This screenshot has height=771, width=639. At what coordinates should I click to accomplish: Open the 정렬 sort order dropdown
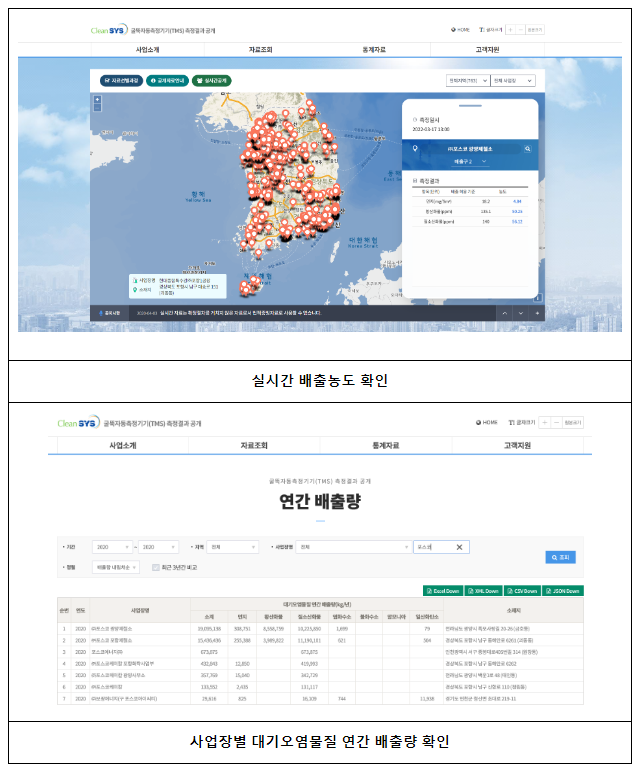point(116,567)
